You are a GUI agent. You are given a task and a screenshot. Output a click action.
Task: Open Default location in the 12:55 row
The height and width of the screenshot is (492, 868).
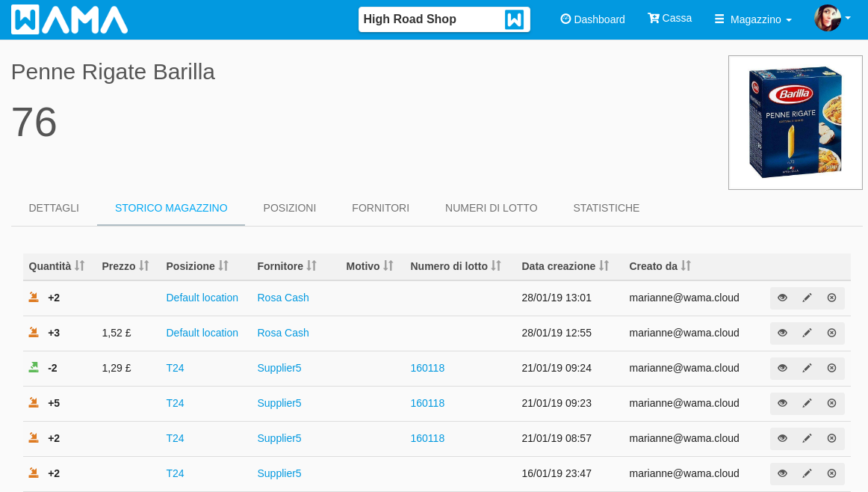pos(202,333)
